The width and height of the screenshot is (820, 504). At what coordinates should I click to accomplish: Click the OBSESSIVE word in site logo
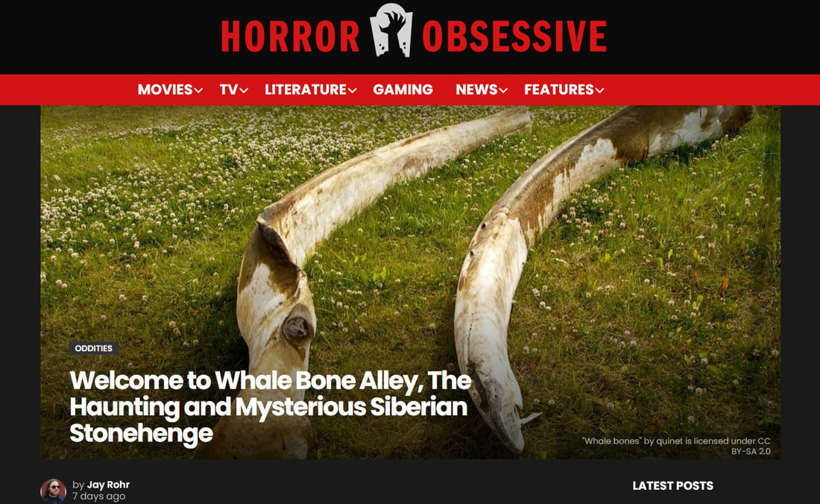[514, 37]
